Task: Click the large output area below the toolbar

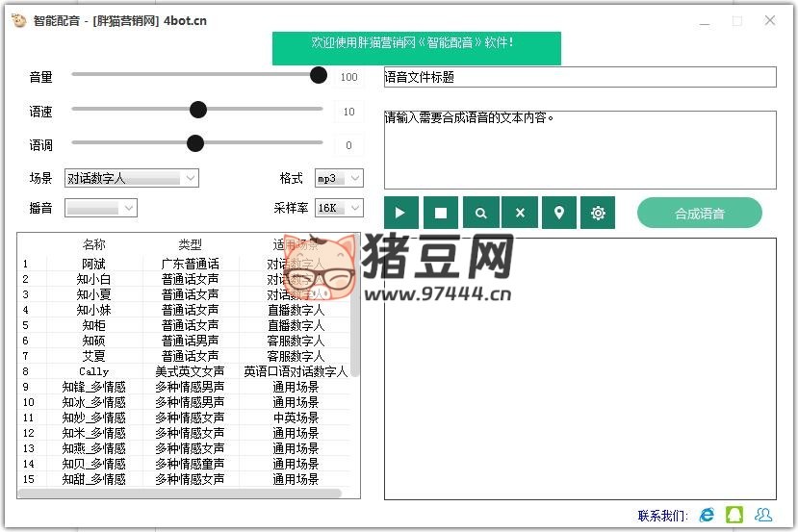Action: (580, 368)
